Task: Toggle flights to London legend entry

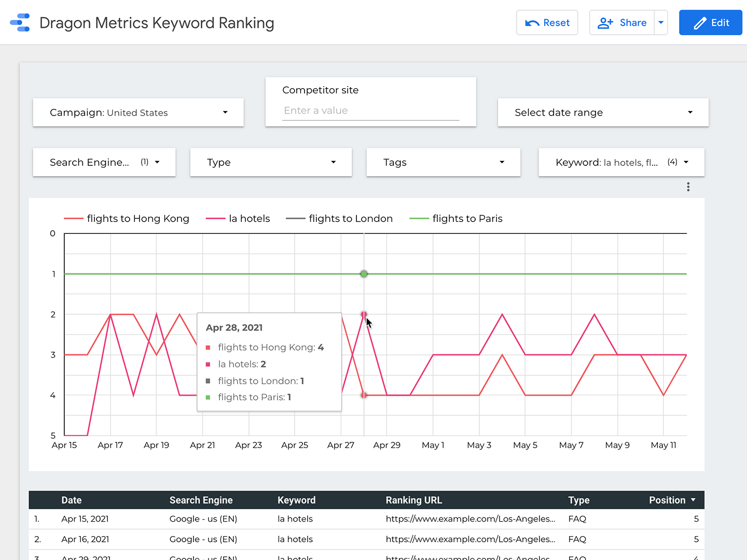Action: coord(350,218)
